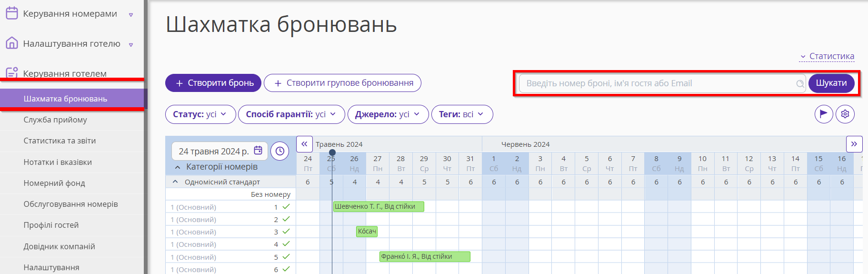This screenshot has width=868, height=274.
Task: Click the 16 Нд date column header
Action: (842, 163)
